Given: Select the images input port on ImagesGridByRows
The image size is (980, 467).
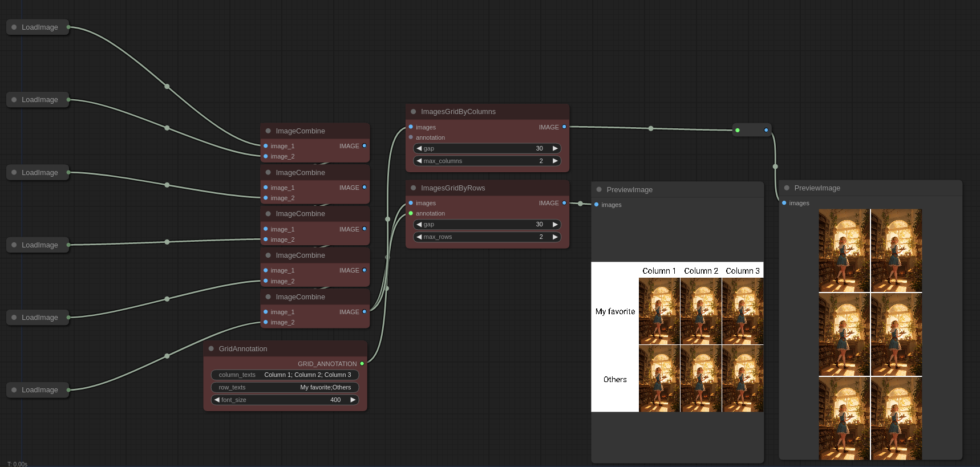Looking at the screenshot, I should 411,203.
